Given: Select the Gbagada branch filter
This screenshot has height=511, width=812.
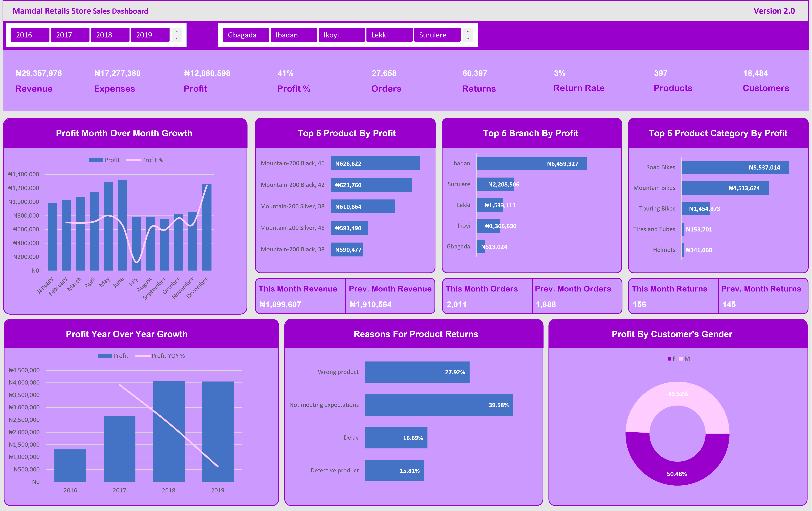Looking at the screenshot, I should [245, 35].
